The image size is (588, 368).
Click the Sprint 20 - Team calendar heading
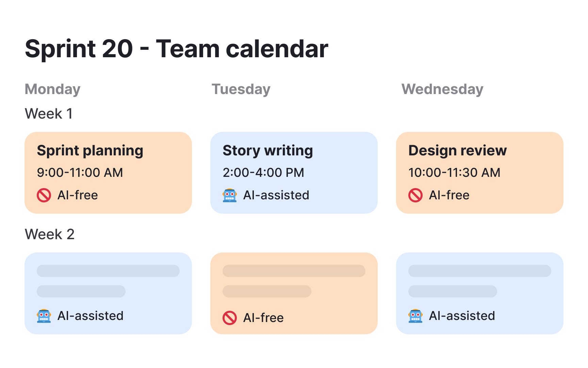pyautogui.click(x=177, y=49)
